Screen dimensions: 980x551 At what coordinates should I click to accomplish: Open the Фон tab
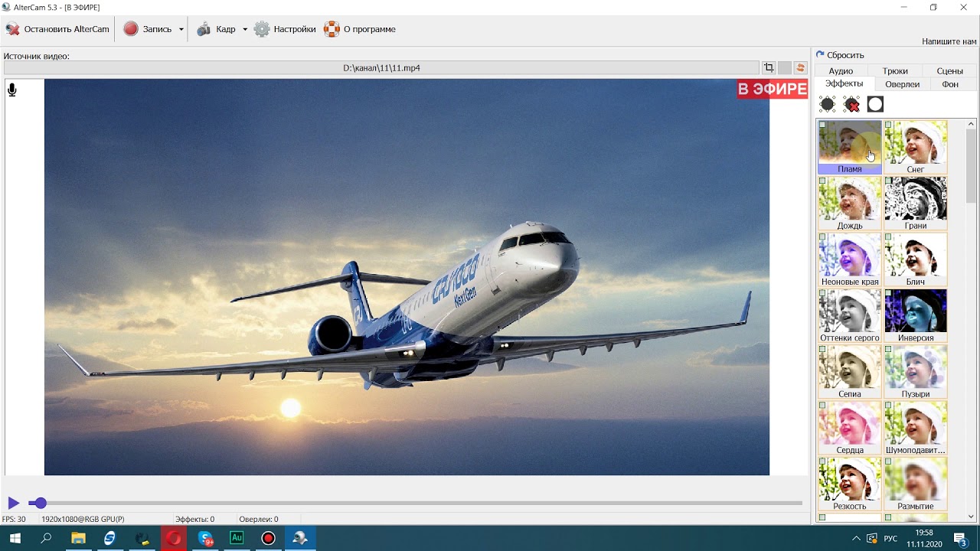[x=950, y=84]
